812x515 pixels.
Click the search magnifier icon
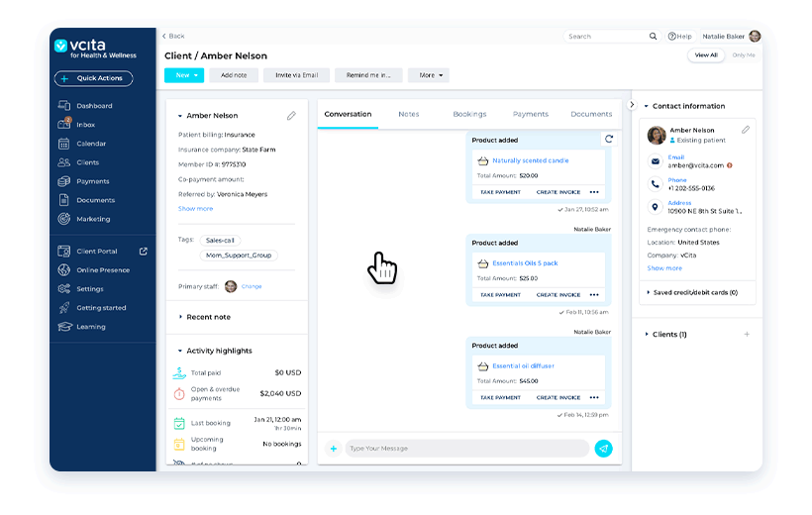pyautogui.click(x=653, y=37)
